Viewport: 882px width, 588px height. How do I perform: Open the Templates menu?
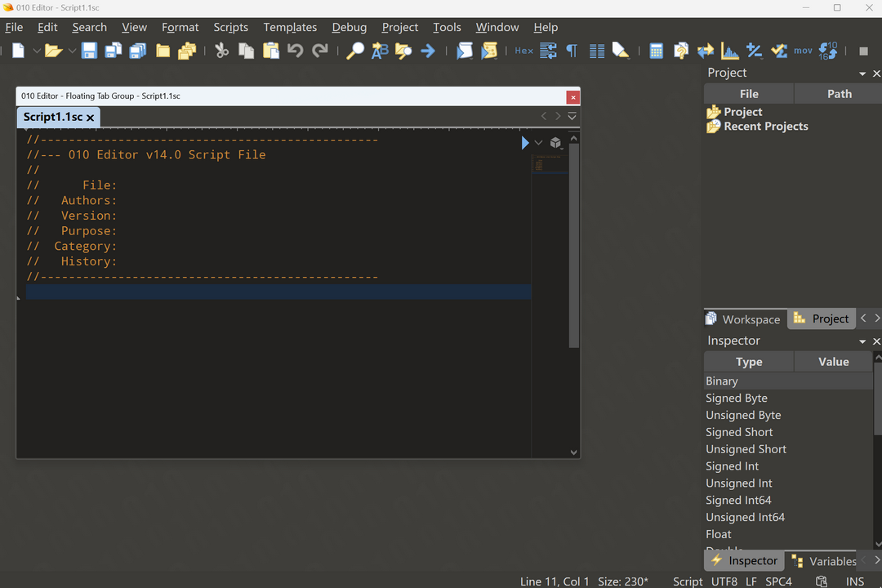pos(290,27)
